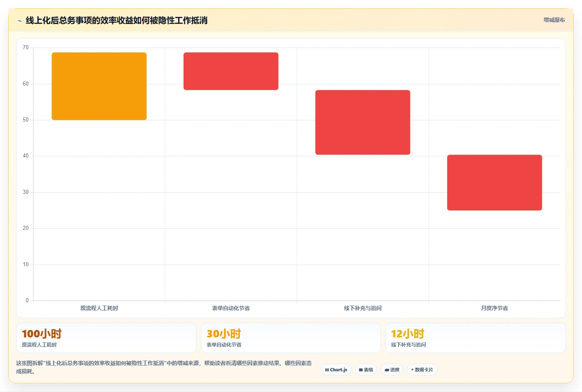The image size is (582, 392).
Task: Select the 100小时 stat card
Action: click(x=106, y=338)
